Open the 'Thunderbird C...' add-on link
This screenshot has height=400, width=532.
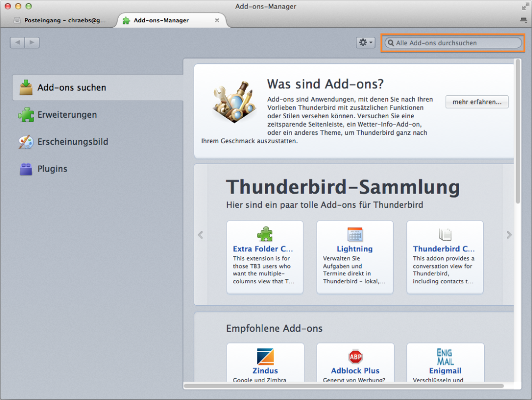(x=444, y=249)
